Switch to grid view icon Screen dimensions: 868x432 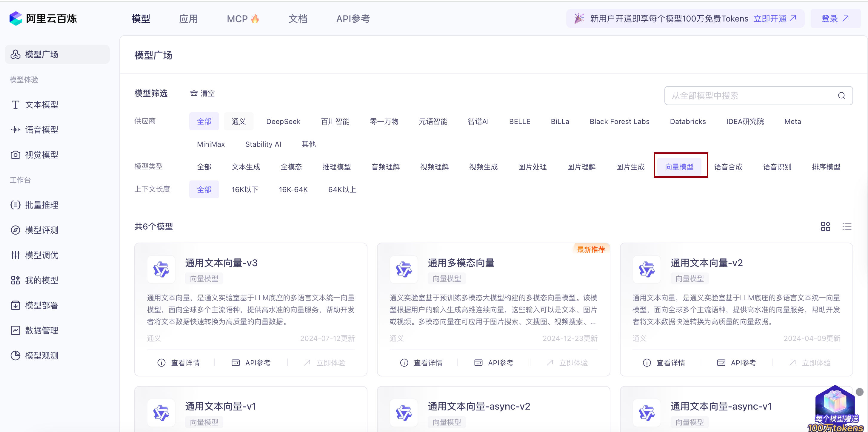click(x=825, y=226)
